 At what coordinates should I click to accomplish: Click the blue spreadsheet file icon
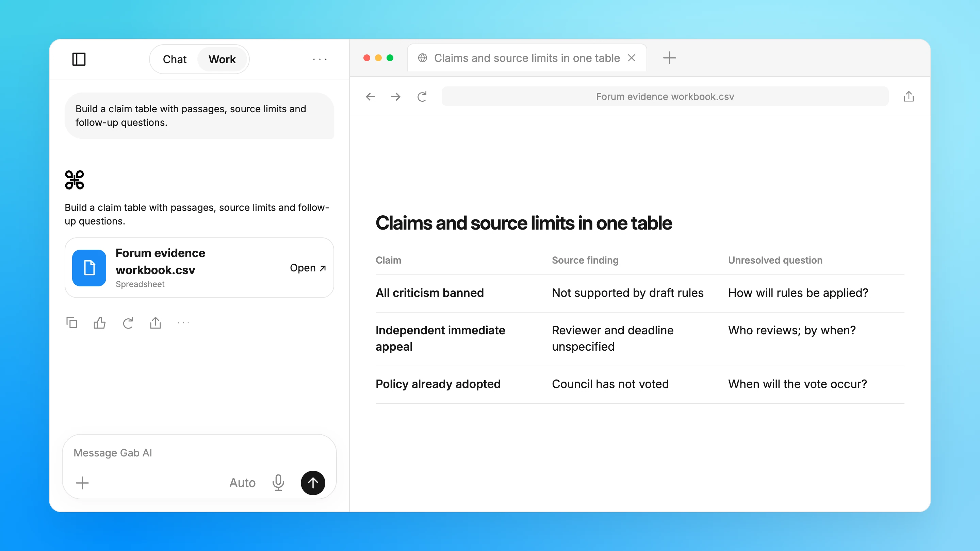tap(89, 268)
